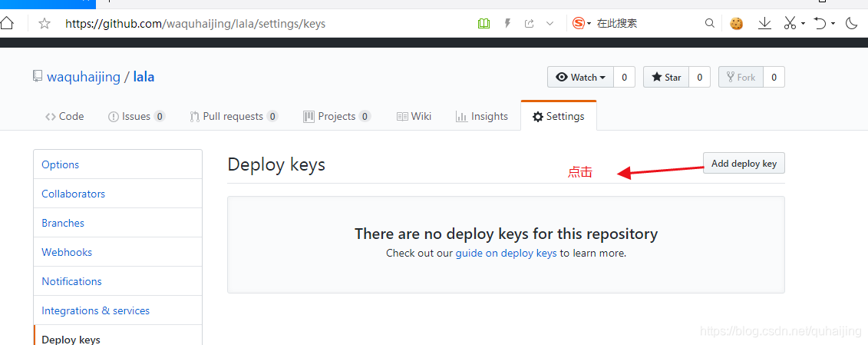The image size is (868, 345).
Task: Click the repository book icon
Action: 37,77
